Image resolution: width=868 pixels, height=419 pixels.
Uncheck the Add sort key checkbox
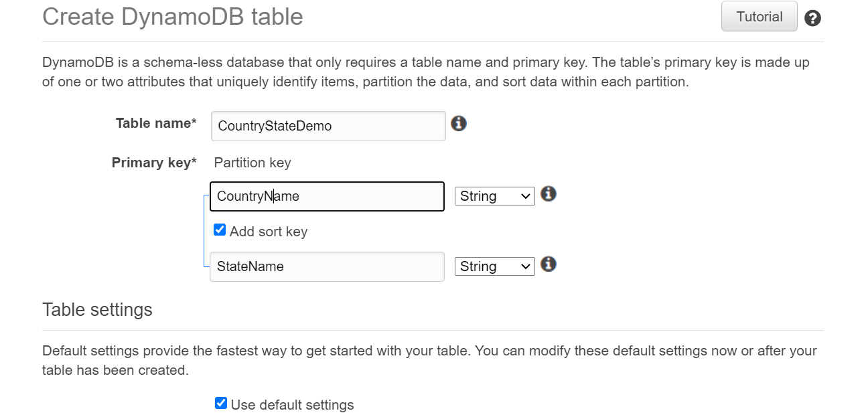pos(220,230)
